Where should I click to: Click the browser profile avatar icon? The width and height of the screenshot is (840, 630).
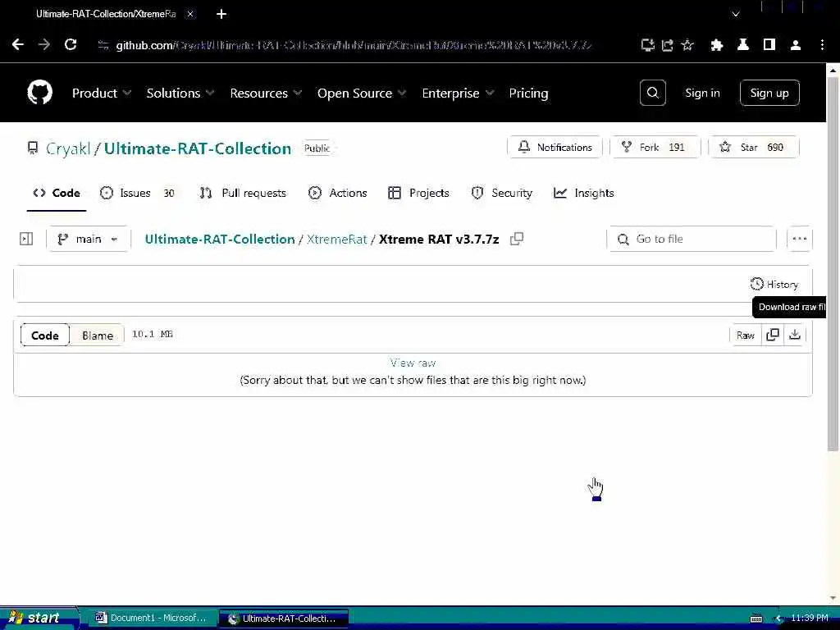pyautogui.click(x=796, y=45)
